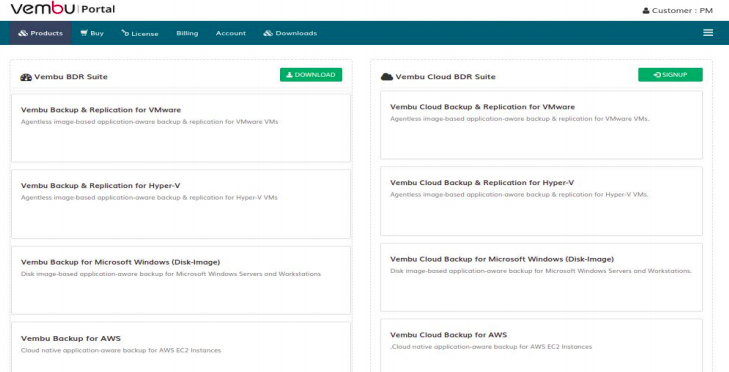Select Vembu Backup for Microsoft Windows (Disk-Image)
729x372 pixels.
click(x=181, y=280)
